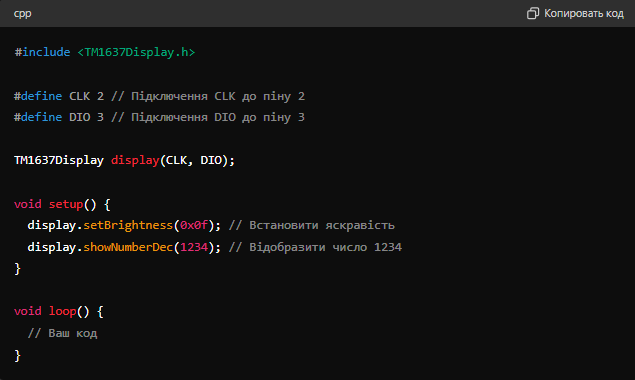Click the 'setBrightness' method call

coord(128,225)
